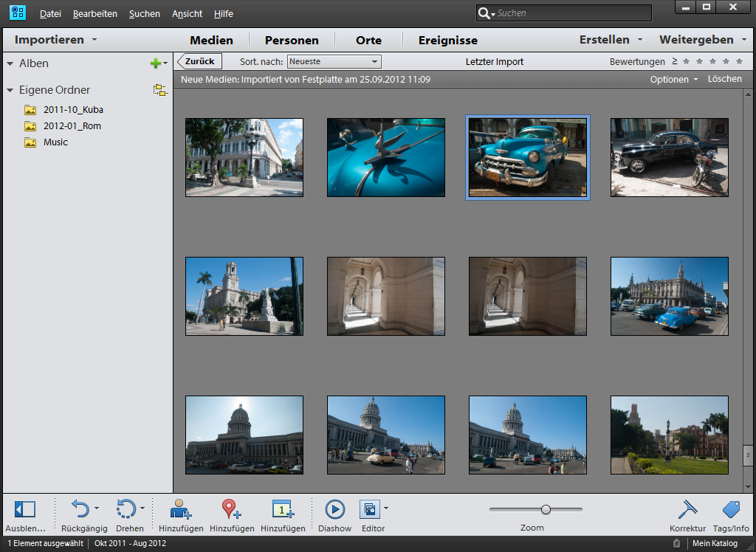Toggle the folder tree view icon

coord(159,90)
